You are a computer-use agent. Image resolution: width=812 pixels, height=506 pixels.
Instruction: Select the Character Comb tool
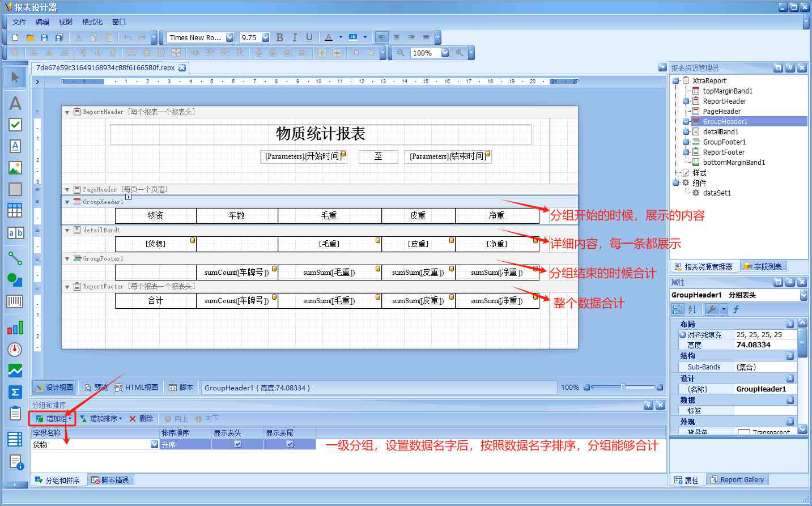15,233
